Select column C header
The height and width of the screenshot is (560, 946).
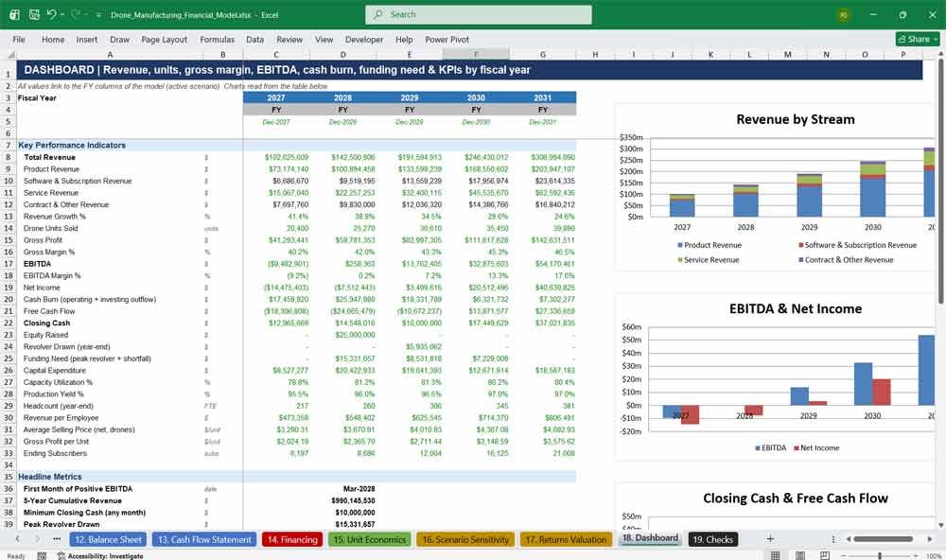pos(276,54)
